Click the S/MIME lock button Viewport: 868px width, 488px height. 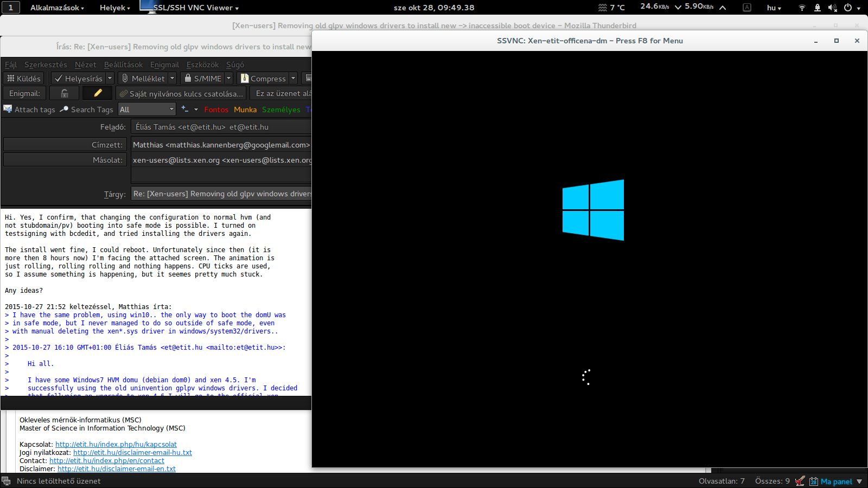[203, 79]
